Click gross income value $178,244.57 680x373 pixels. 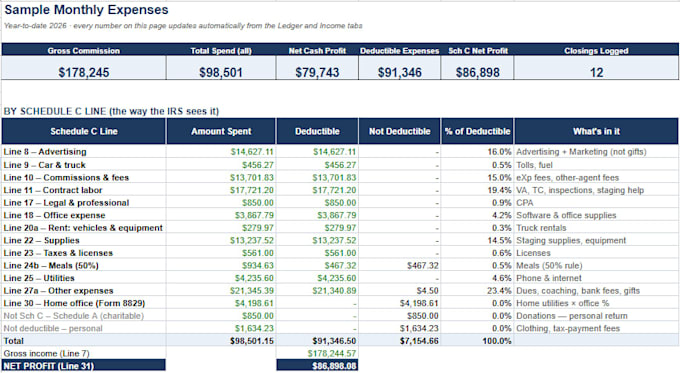pyautogui.click(x=332, y=353)
